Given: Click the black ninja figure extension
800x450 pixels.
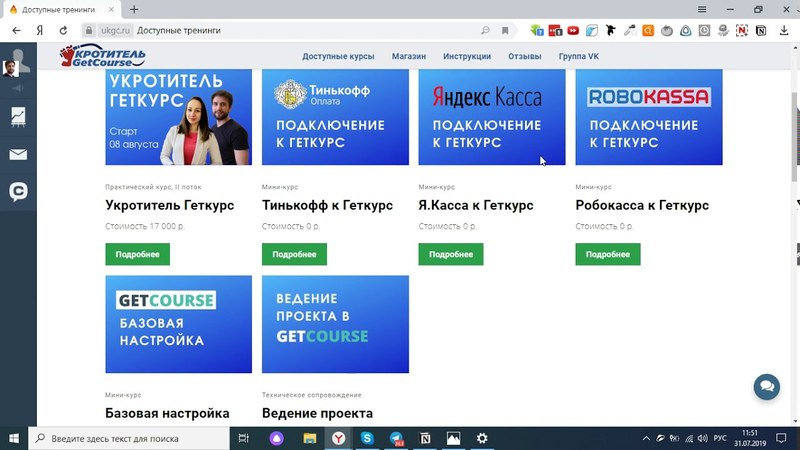Looking at the screenshot, I should click(610, 31).
